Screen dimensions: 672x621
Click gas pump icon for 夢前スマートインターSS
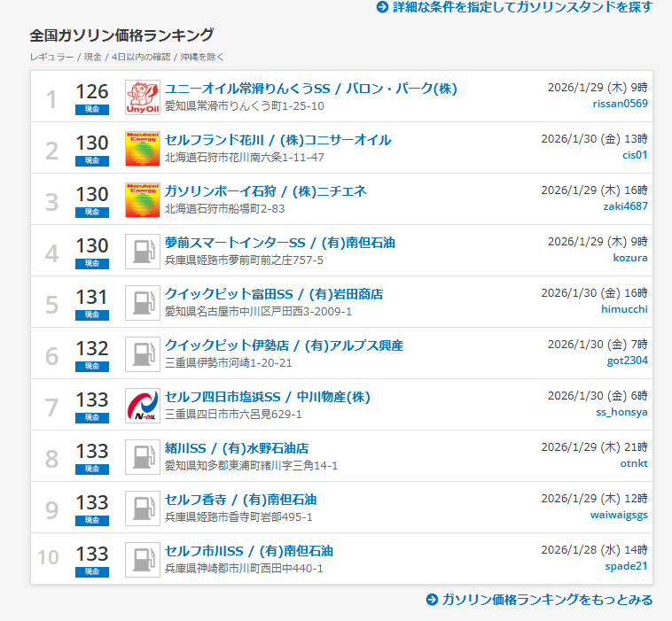(143, 252)
